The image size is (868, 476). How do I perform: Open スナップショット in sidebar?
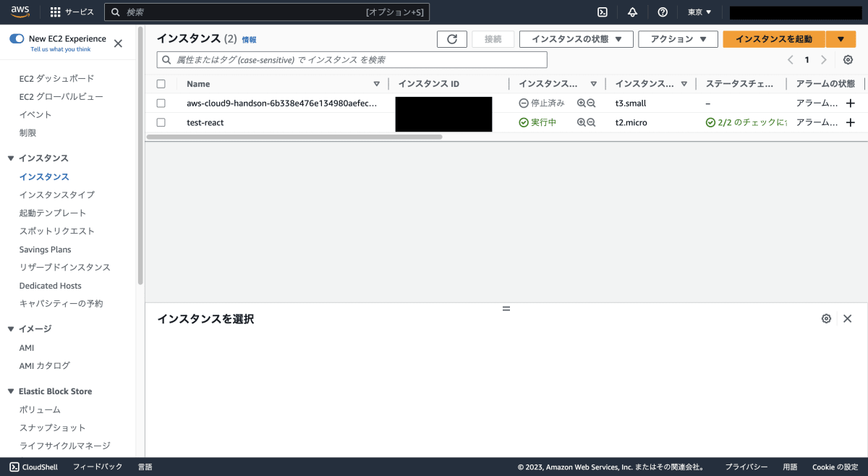click(x=52, y=428)
